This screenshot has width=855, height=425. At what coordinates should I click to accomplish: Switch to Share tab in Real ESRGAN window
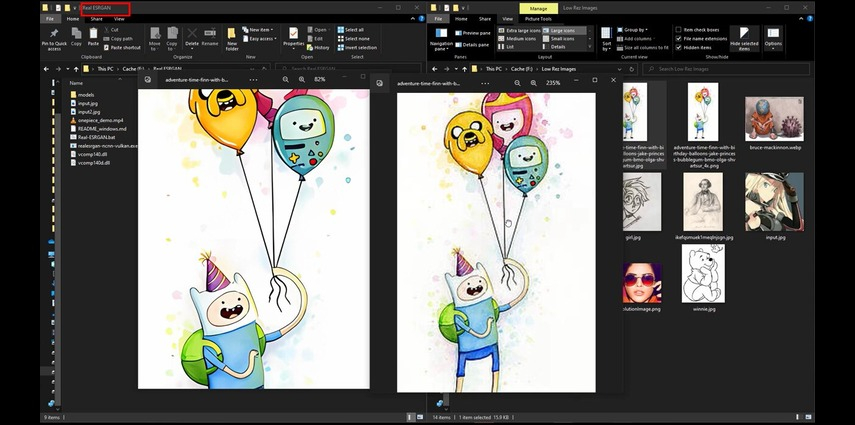[x=97, y=19]
